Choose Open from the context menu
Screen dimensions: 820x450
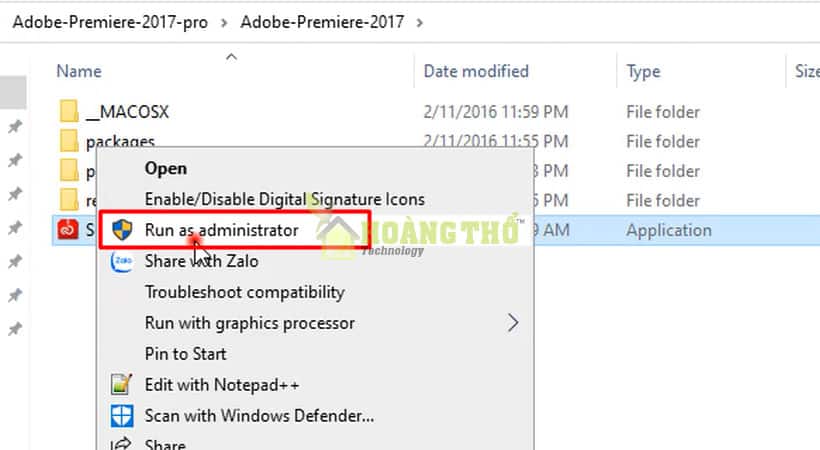tap(166, 168)
